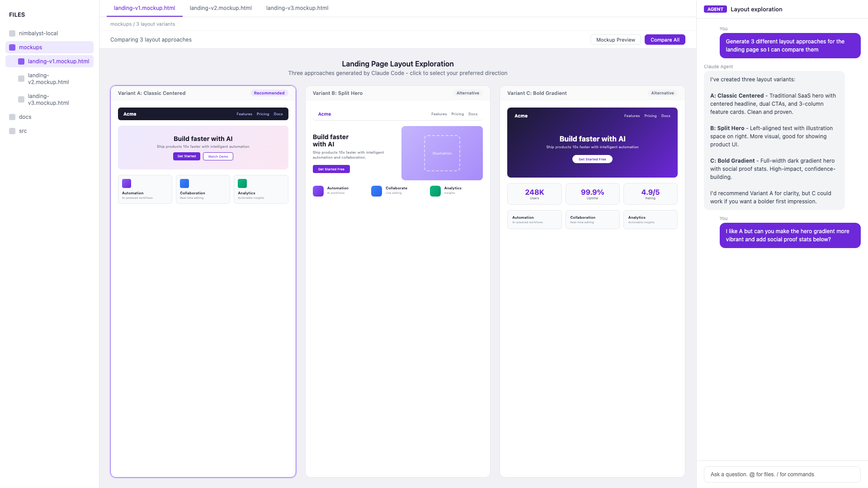
Task: Click the landing-v1.mockup.html file icon
Action: 21,61
